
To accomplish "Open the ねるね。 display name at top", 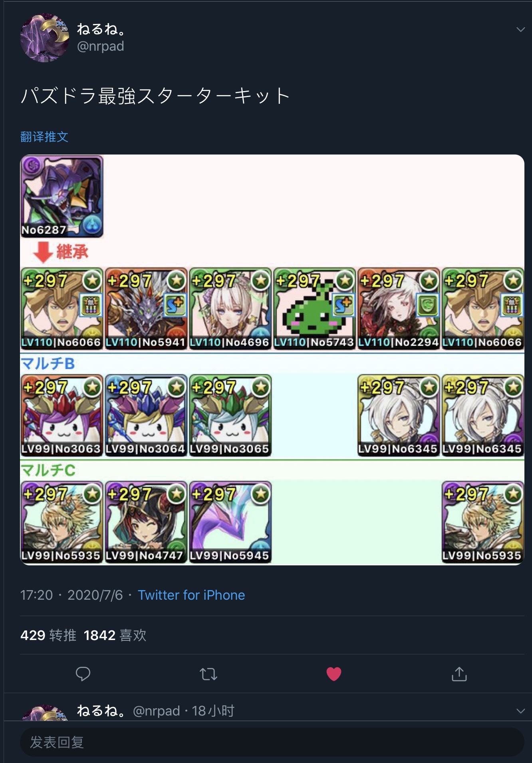I will (102, 29).
